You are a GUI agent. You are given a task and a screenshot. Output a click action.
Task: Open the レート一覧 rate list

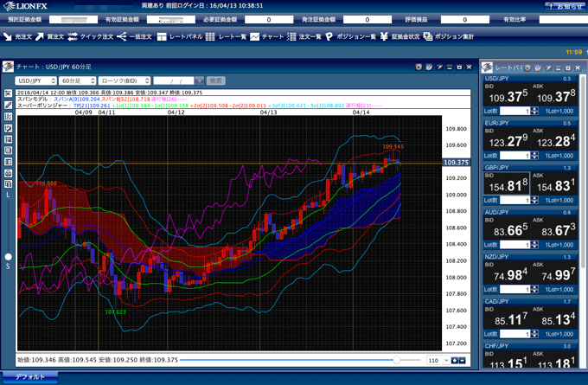coord(227,36)
